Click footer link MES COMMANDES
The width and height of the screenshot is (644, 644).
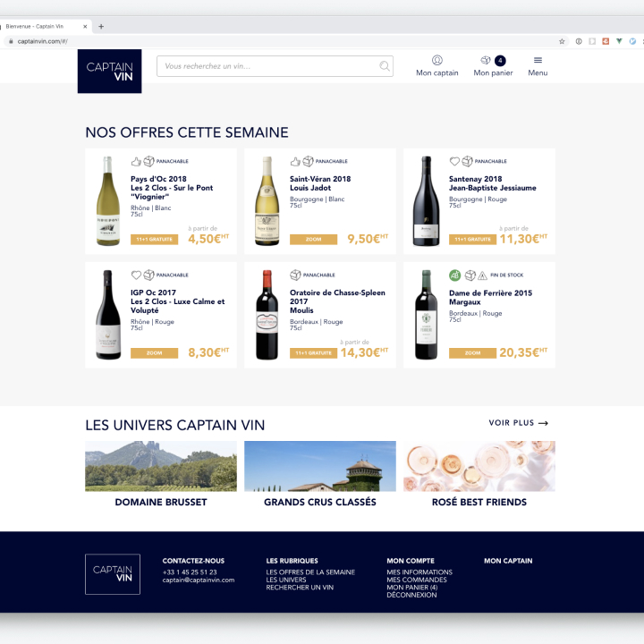pyautogui.click(x=417, y=580)
